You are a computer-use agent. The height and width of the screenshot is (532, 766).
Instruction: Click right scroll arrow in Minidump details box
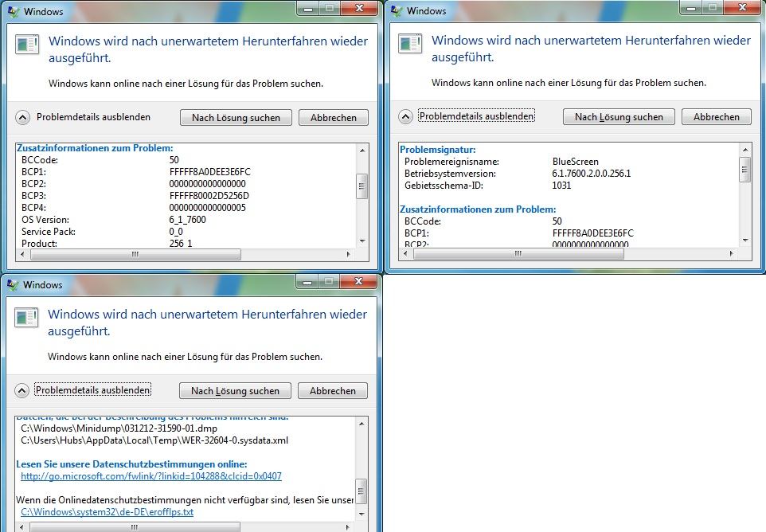[x=348, y=527]
